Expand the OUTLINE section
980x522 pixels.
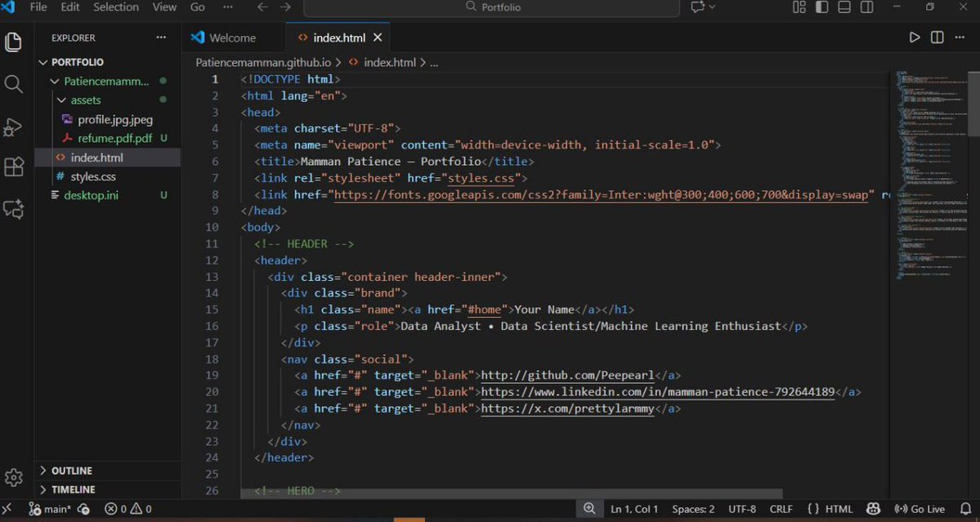pos(74,471)
